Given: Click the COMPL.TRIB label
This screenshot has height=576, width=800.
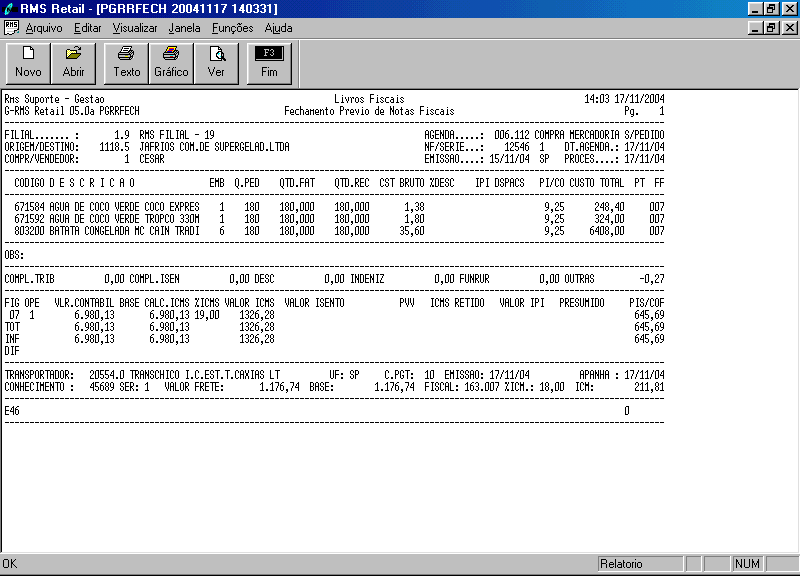Looking at the screenshot, I should click(29, 279).
